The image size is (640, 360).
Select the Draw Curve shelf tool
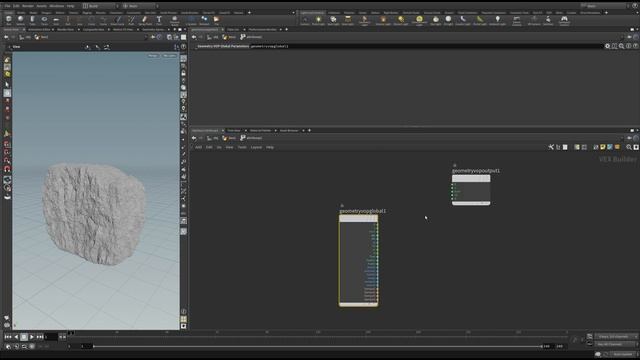(x=118, y=20)
